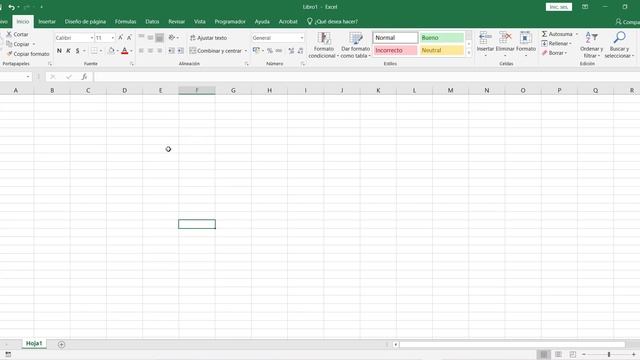Open Formato condicional menu
This screenshot has height=360, width=640.
point(323,45)
